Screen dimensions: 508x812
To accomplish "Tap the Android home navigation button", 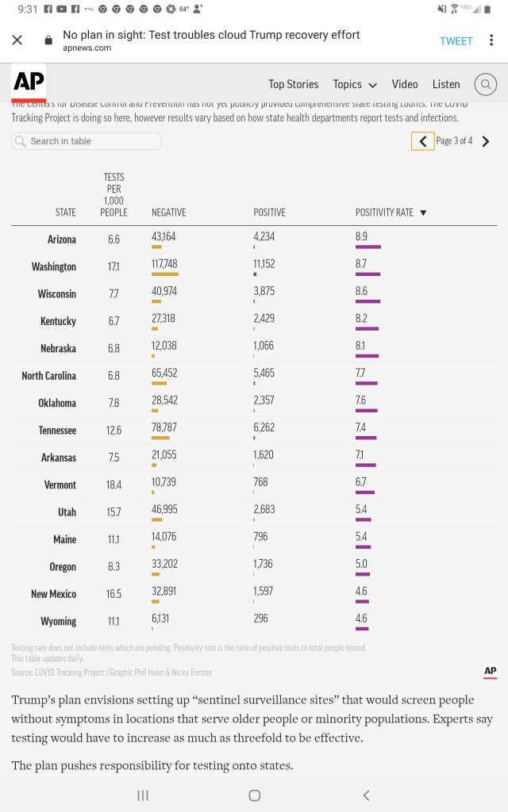I will (x=254, y=795).
